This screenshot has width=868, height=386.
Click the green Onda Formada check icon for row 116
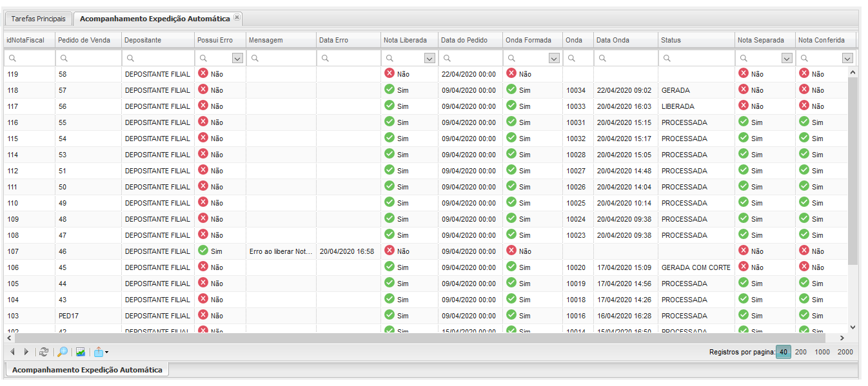[511, 121]
